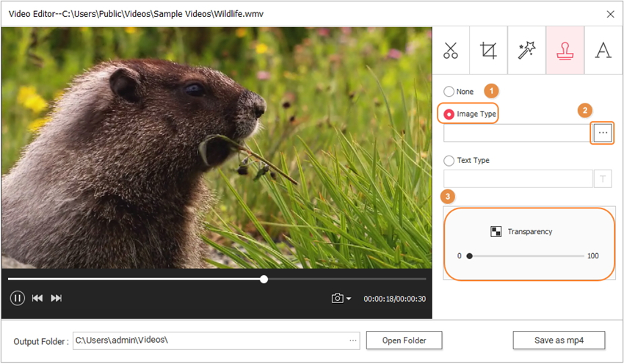Expand the snapshot dropdown arrow

click(349, 299)
